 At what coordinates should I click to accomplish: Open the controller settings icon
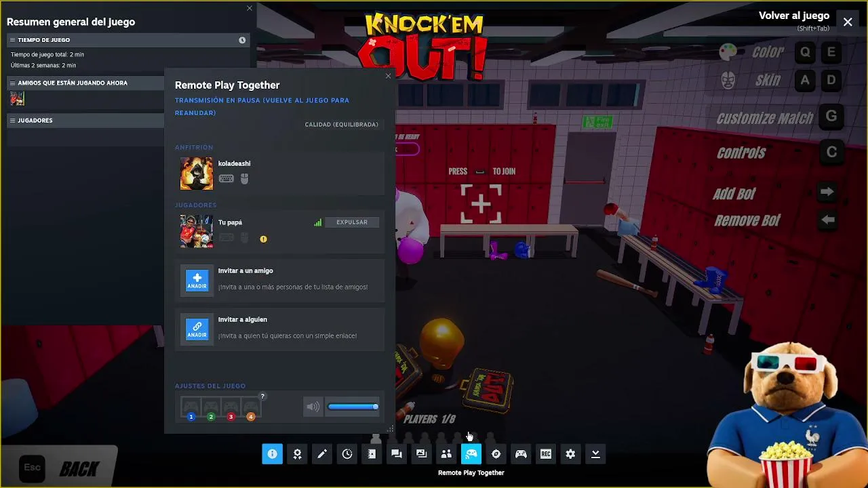[x=521, y=454]
